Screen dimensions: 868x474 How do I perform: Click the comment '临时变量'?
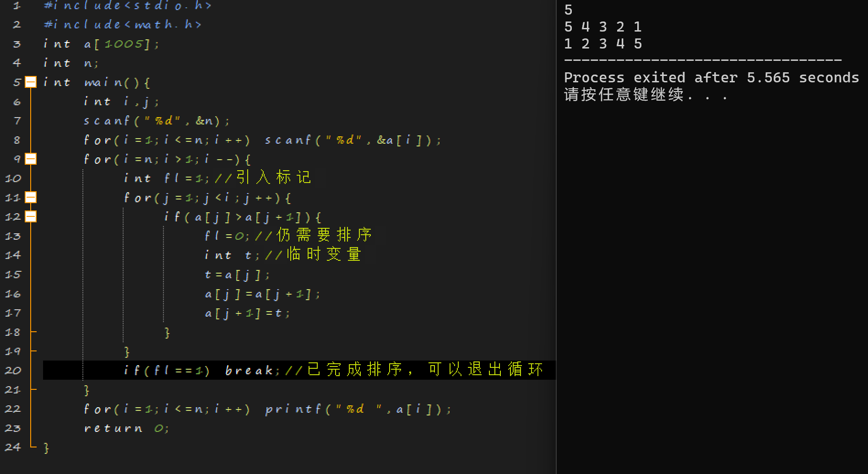tap(324, 254)
